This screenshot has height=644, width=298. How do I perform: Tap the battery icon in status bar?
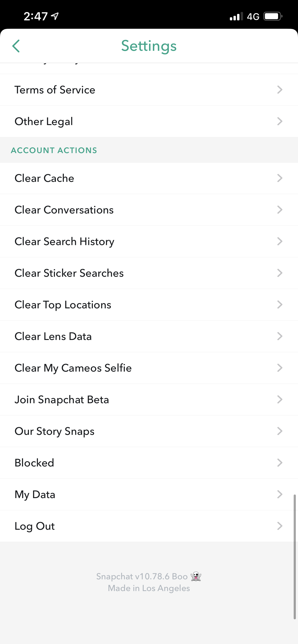(x=273, y=17)
